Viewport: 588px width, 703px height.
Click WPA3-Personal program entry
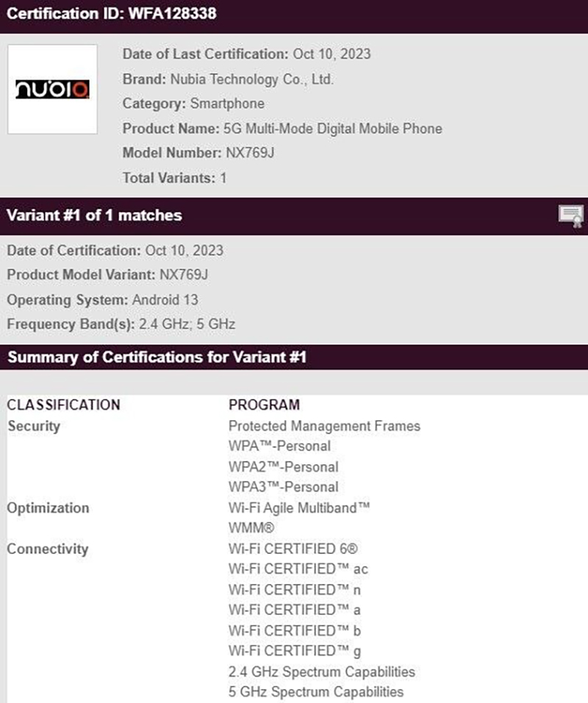(284, 487)
